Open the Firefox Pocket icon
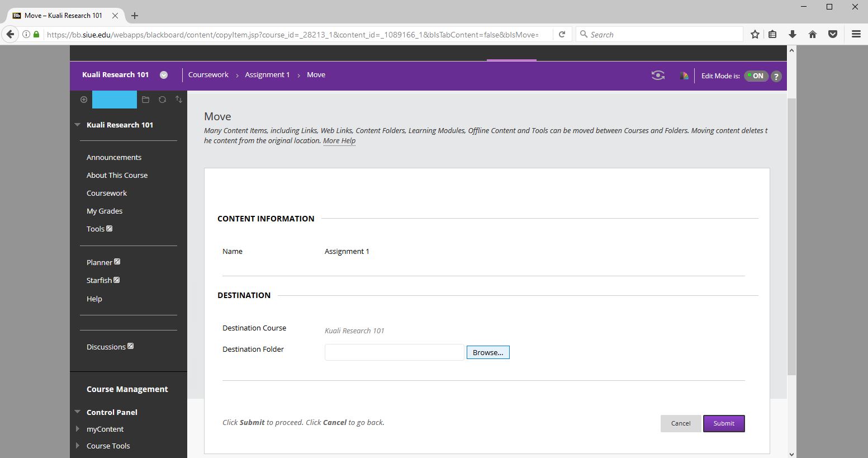 [x=833, y=34]
